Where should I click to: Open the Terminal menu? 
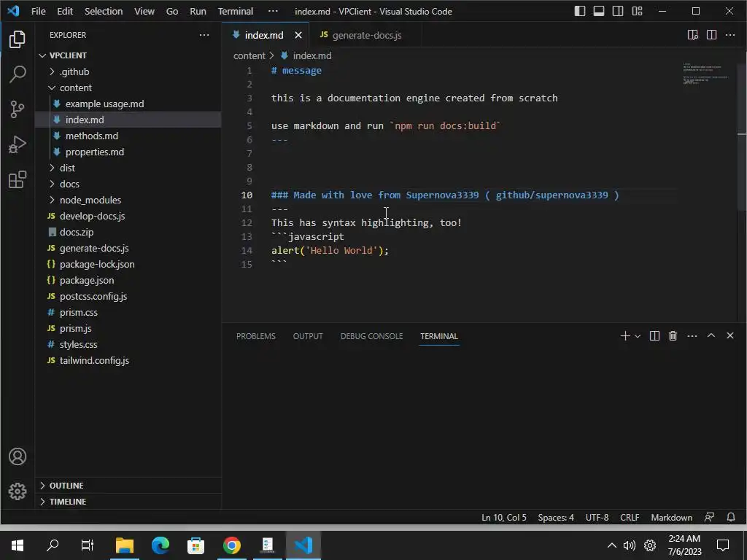click(236, 11)
